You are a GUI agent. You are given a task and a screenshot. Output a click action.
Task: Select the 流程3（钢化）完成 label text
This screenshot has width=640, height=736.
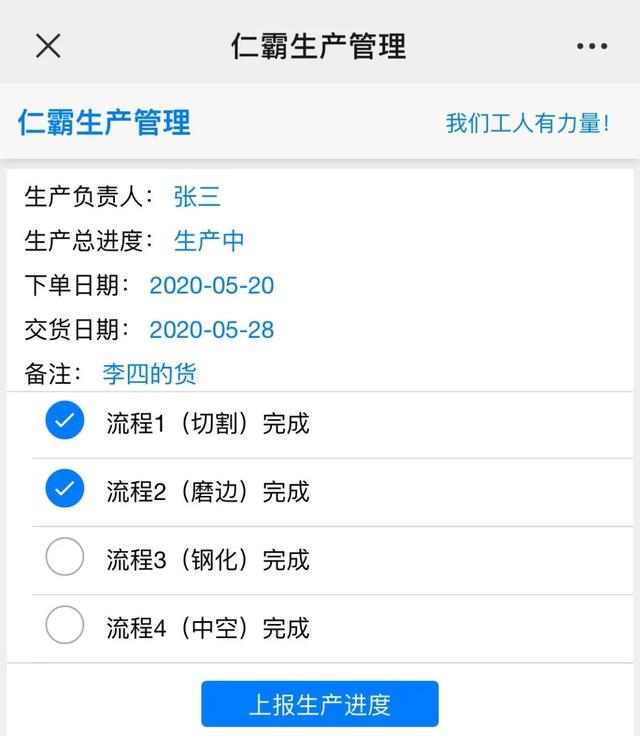point(208,560)
